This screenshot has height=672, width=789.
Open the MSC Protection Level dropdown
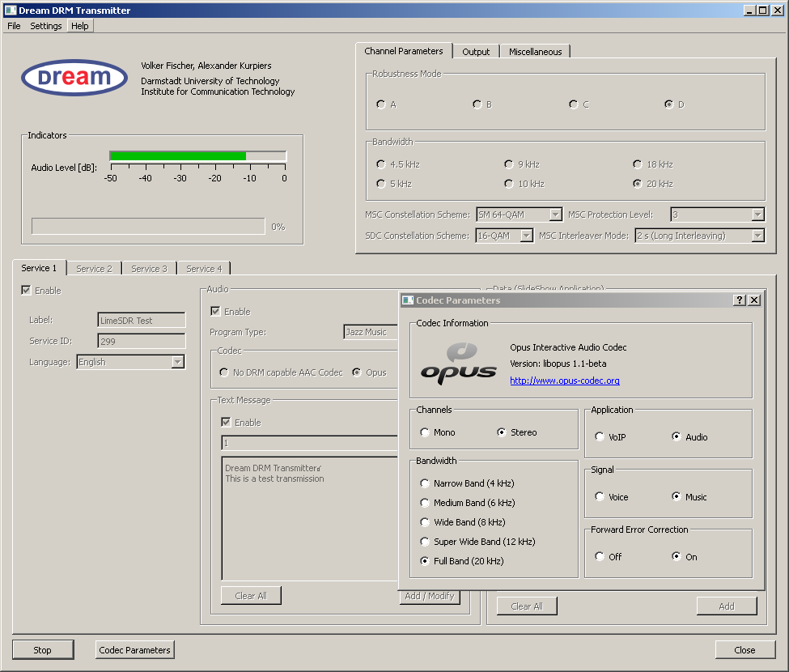point(759,215)
